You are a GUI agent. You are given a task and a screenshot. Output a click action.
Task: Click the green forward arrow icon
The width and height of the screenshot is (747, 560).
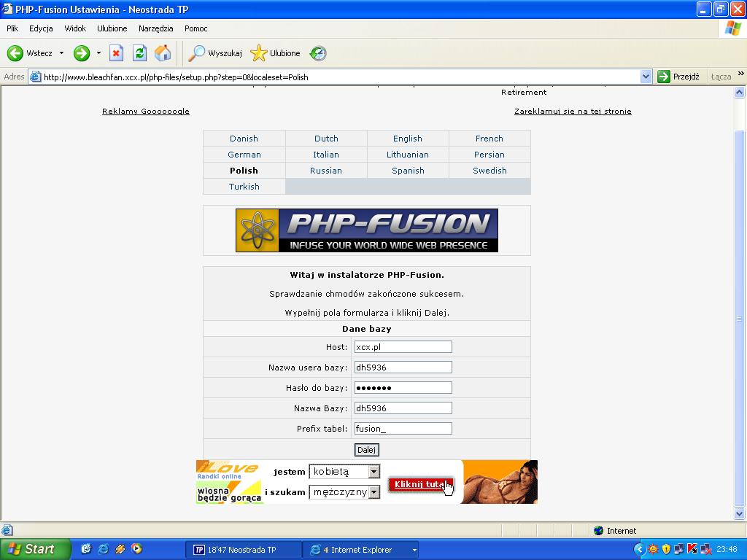click(x=82, y=53)
